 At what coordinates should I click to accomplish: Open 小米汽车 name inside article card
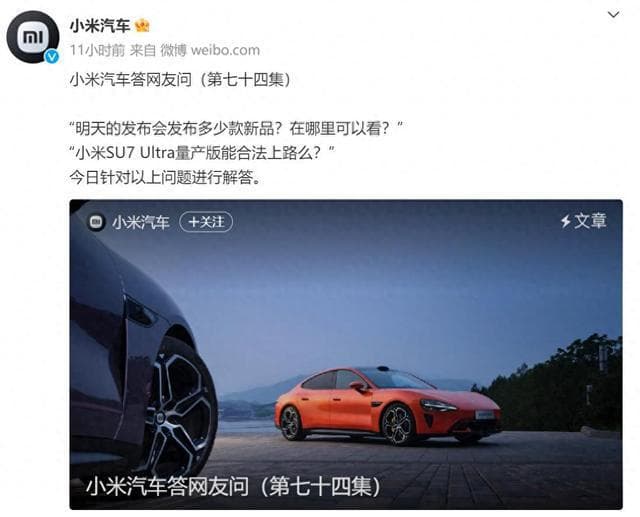[x=141, y=222]
